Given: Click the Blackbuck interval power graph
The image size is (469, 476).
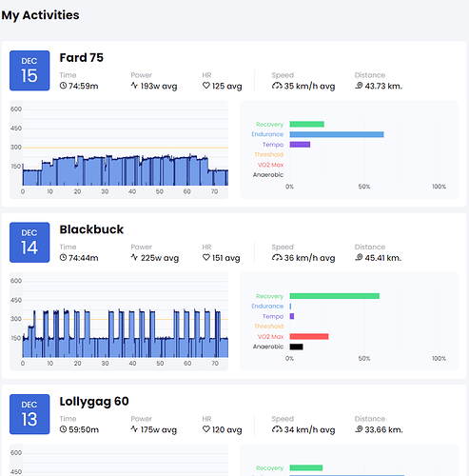Looking at the screenshot, I should 119,321.
